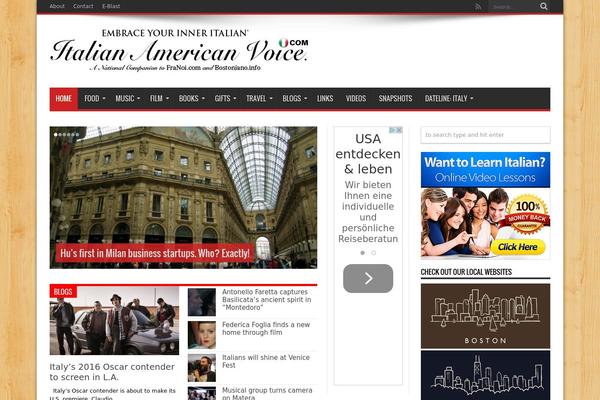This screenshot has width=600, height=400.
Task: Click the Want to Learn Italian banner
Action: click(x=485, y=206)
